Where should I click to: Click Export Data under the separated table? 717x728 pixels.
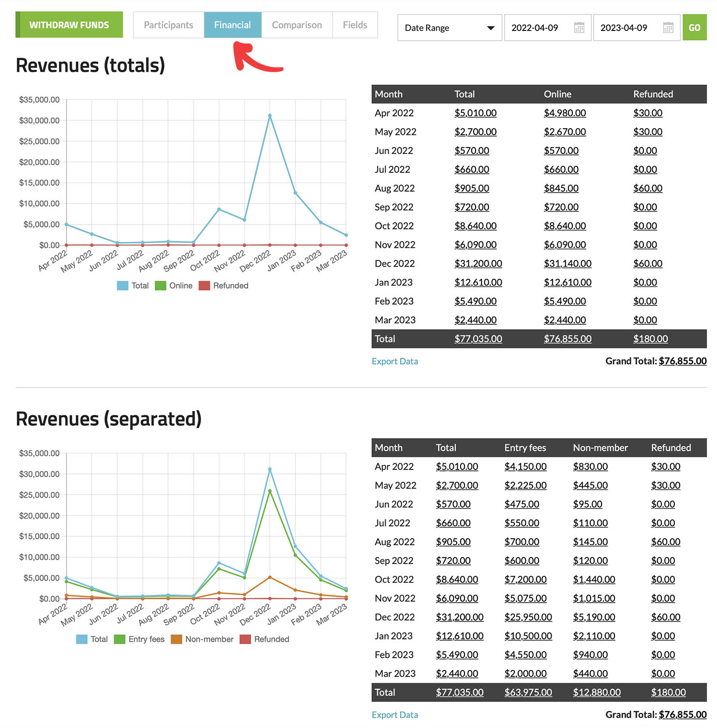[x=394, y=715]
